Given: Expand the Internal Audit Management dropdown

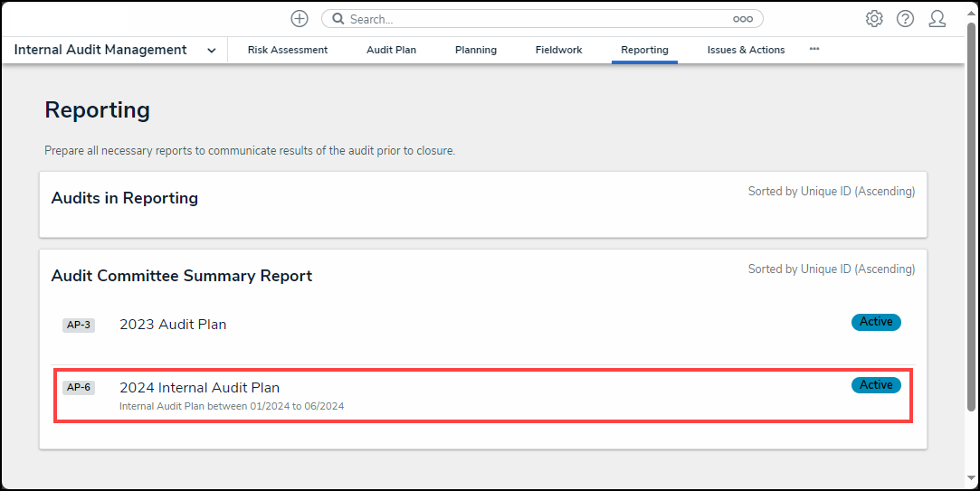Looking at the screenshot, I should click(x=211, y=51).
